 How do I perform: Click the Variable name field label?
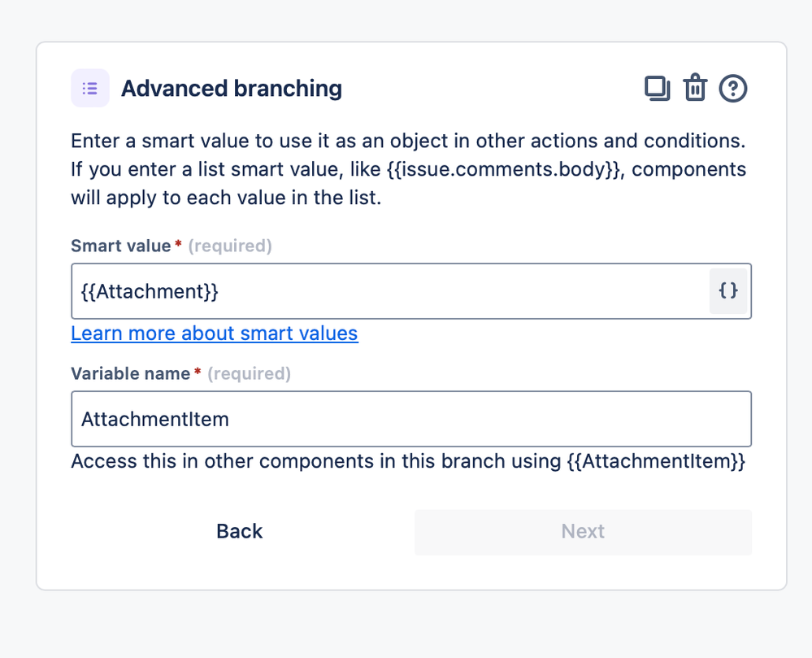(x=130, y=373)
